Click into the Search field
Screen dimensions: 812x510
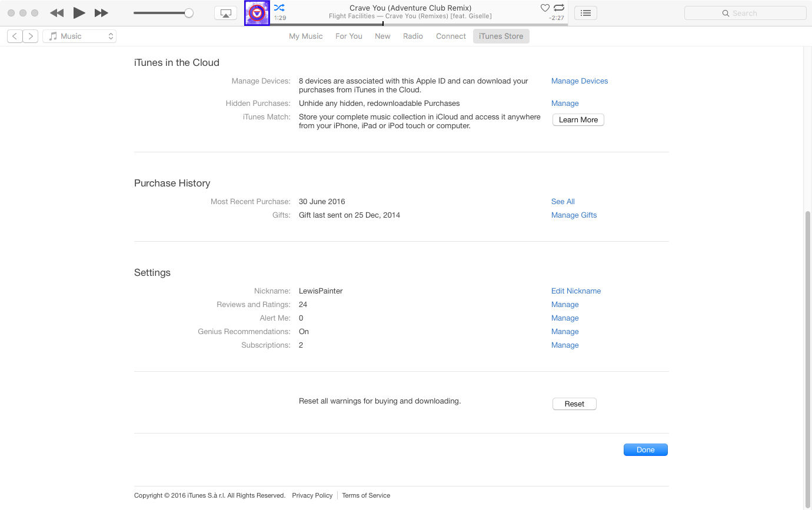[745, 13]
